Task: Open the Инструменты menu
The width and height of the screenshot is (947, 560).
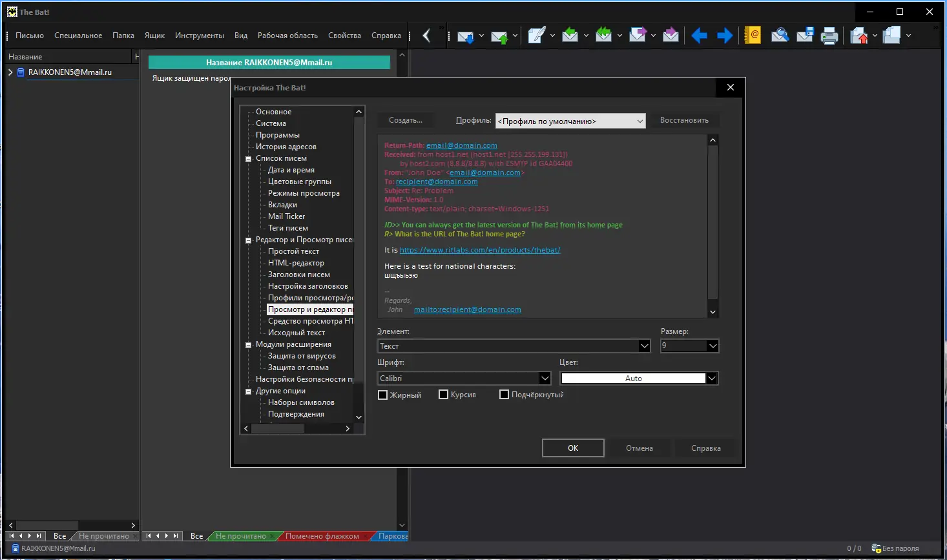Action: click(x=200, y=36)
